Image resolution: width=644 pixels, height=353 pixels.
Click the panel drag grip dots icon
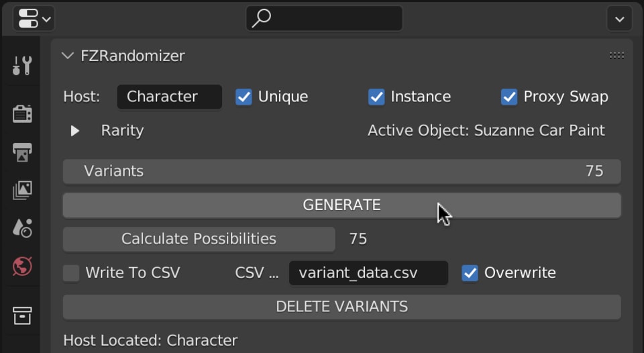[x=616, y=56]
